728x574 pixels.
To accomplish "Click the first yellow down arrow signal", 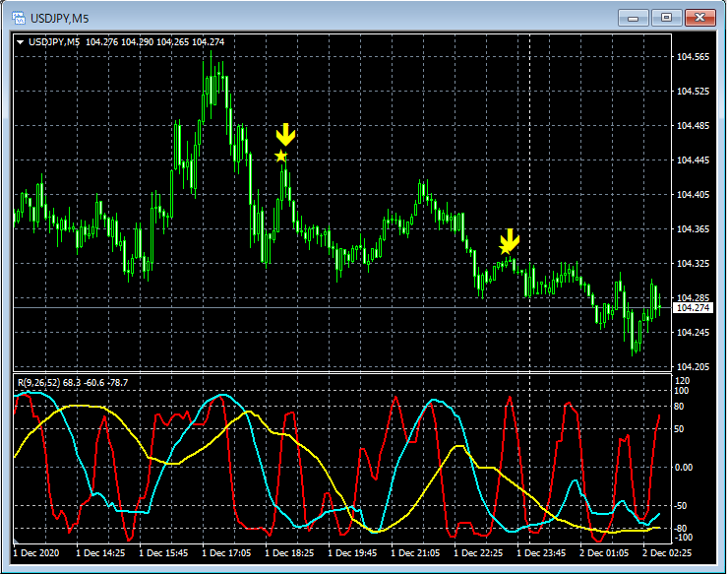I will pos(284,135).
